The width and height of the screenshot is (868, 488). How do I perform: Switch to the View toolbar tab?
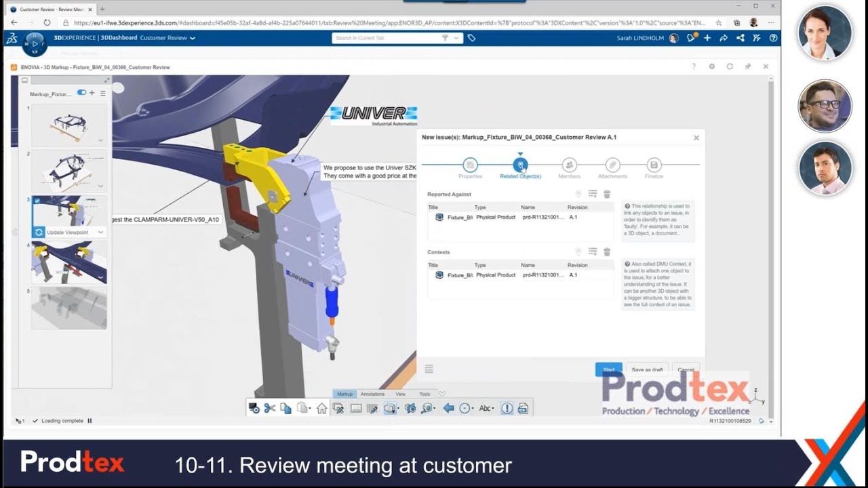pos(400,394)
